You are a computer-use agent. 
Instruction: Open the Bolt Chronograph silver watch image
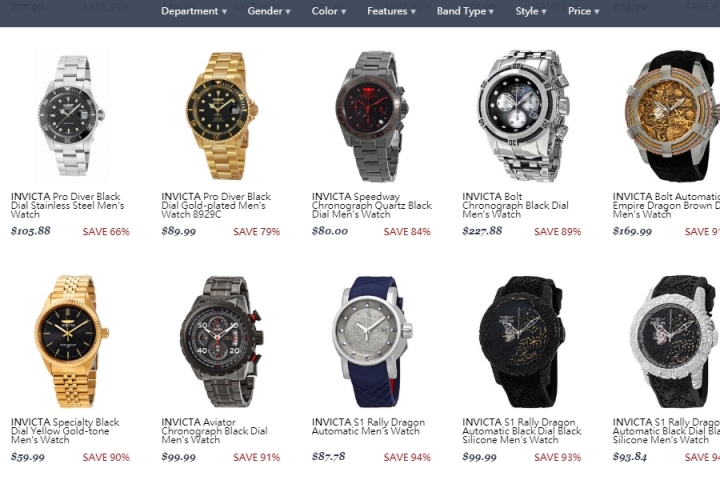click(523, 116)
